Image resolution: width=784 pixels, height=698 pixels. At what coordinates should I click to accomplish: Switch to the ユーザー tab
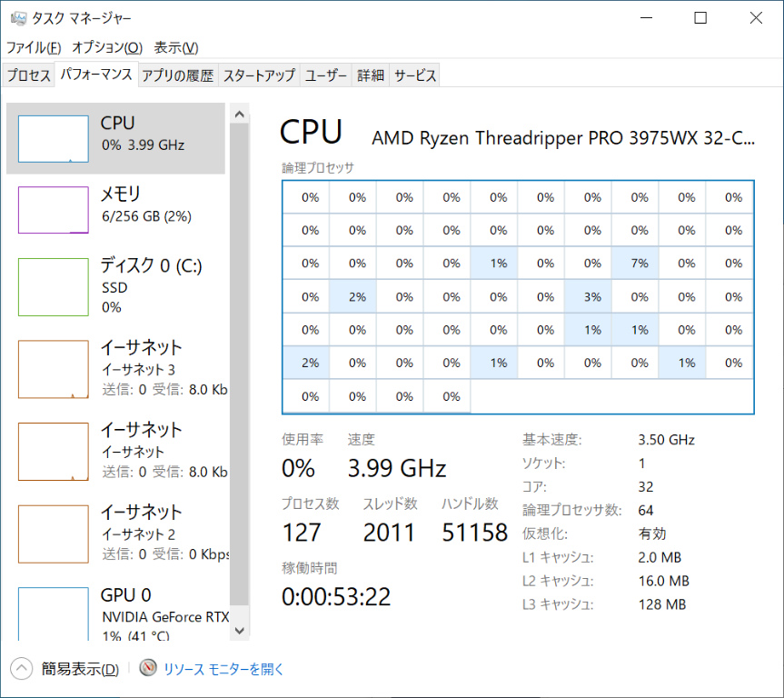325,75
